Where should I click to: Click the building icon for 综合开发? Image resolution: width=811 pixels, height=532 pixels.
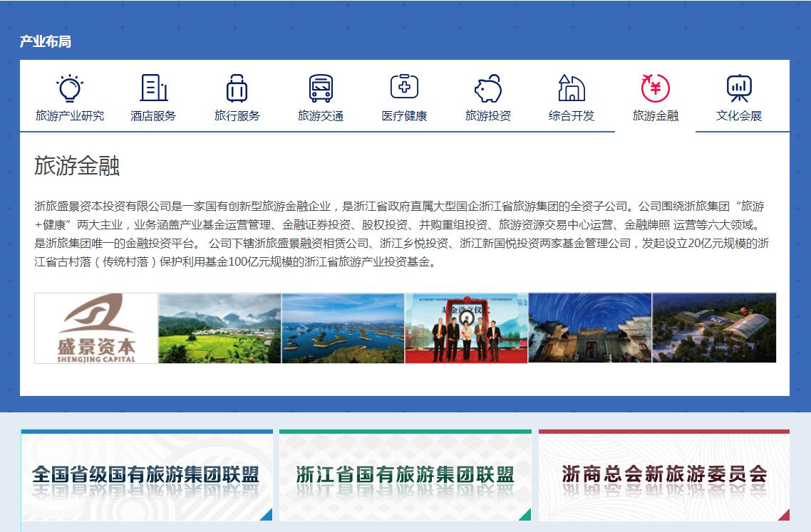pos(572,88)
